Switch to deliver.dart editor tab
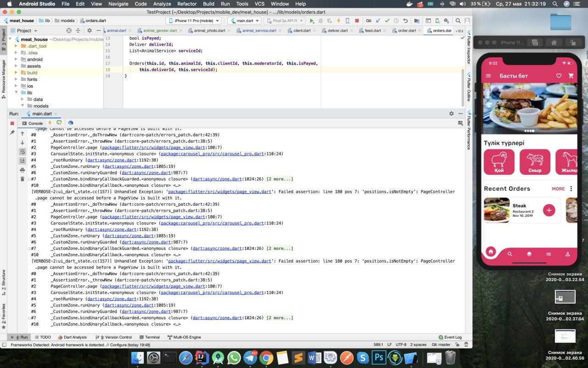This screenshot has height=368, width=588. (338, 31)
